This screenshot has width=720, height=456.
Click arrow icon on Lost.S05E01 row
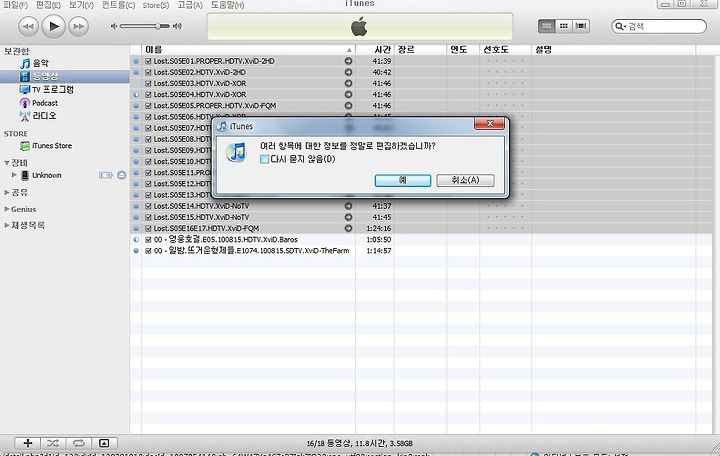point(349,61)
